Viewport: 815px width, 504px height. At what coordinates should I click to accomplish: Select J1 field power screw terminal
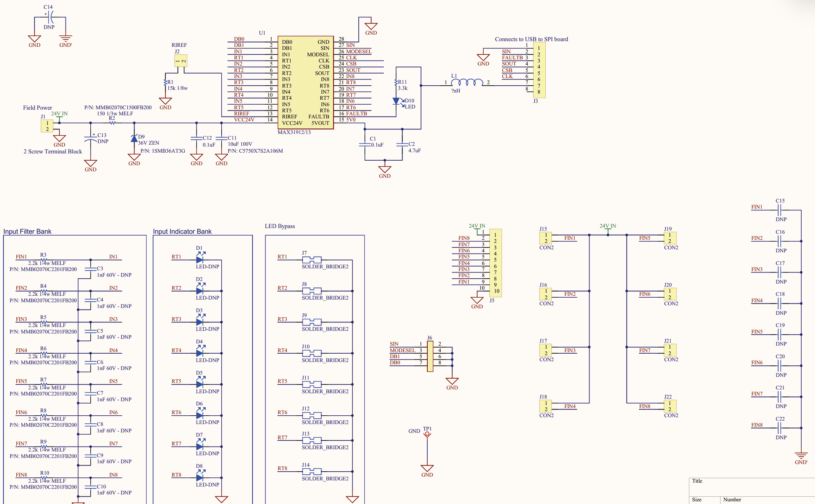pyautogui.click(x=47, y=126)
